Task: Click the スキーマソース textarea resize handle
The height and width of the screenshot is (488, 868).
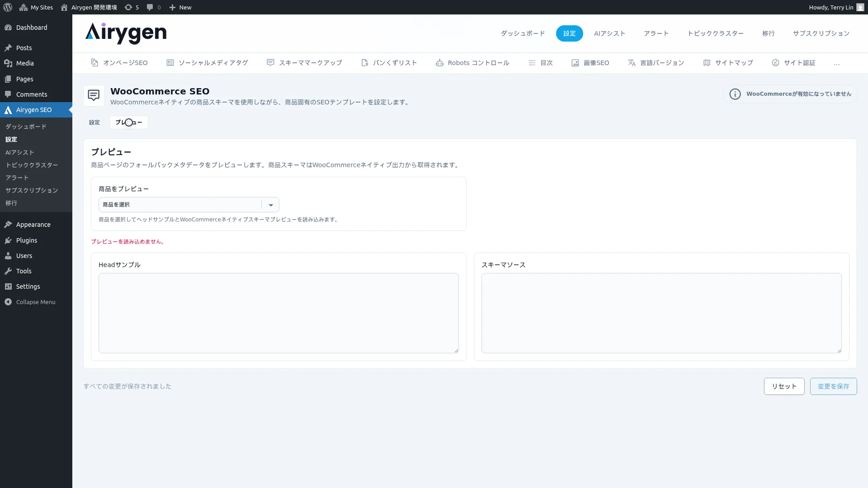Action: [839, 350]
